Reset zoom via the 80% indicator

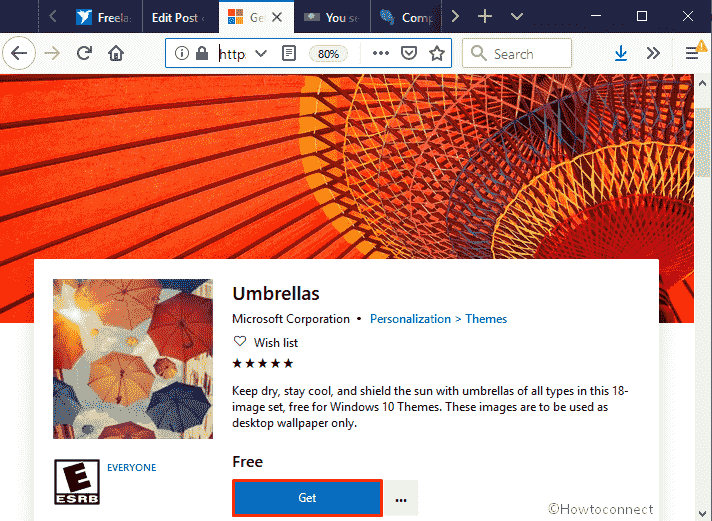point(328,54)
